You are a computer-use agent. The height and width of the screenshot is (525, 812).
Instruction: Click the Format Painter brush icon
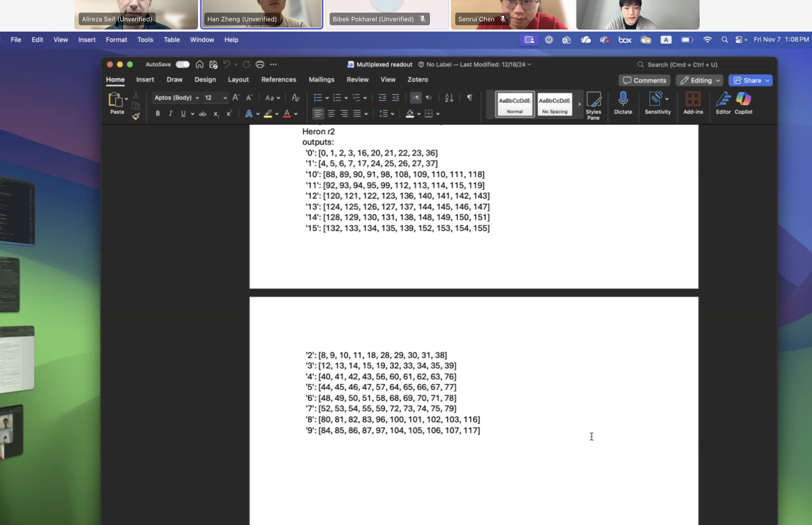tap(136, 117)
